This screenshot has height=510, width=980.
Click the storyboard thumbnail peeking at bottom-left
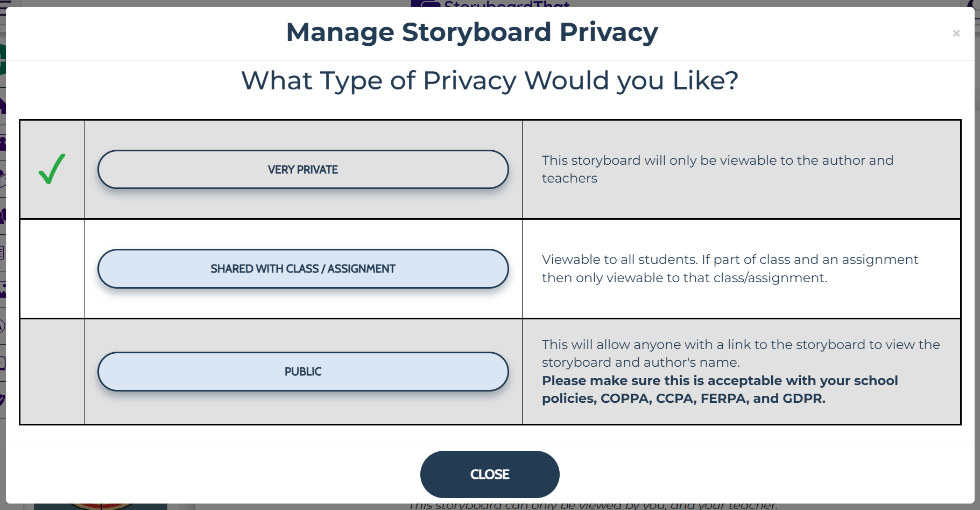click(101, 506)
